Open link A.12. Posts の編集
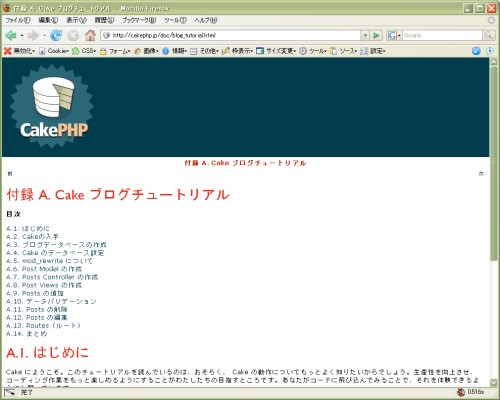Image resolution: width=500 pixels, height=400 pixels. (37, 318)
